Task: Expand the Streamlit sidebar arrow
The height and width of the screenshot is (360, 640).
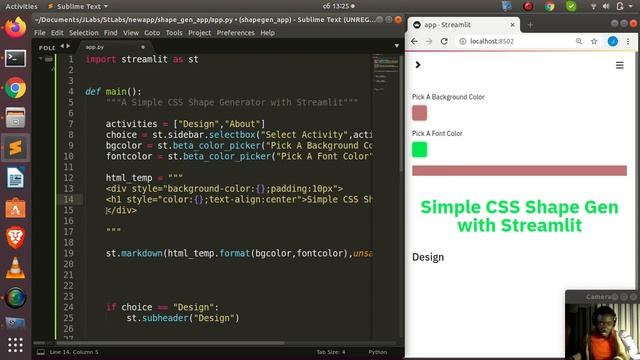Action: pos(418,65)
